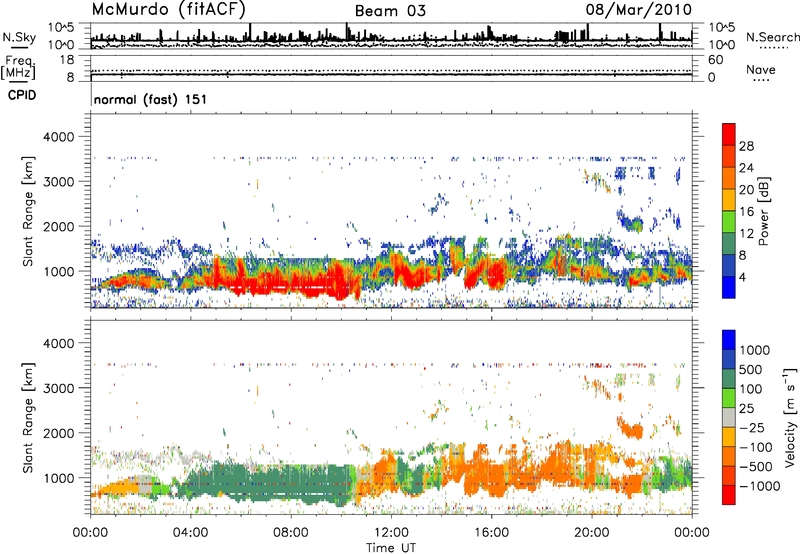
Task: Click the red bottom of velocity colorbar
Action: [729, 495]
